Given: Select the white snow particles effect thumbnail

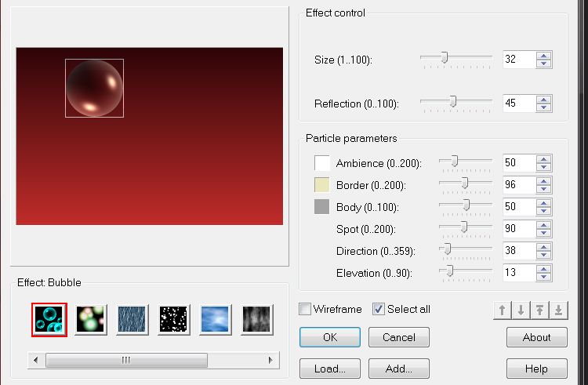Looking at the screenshot, I should [x=173, y=320].
